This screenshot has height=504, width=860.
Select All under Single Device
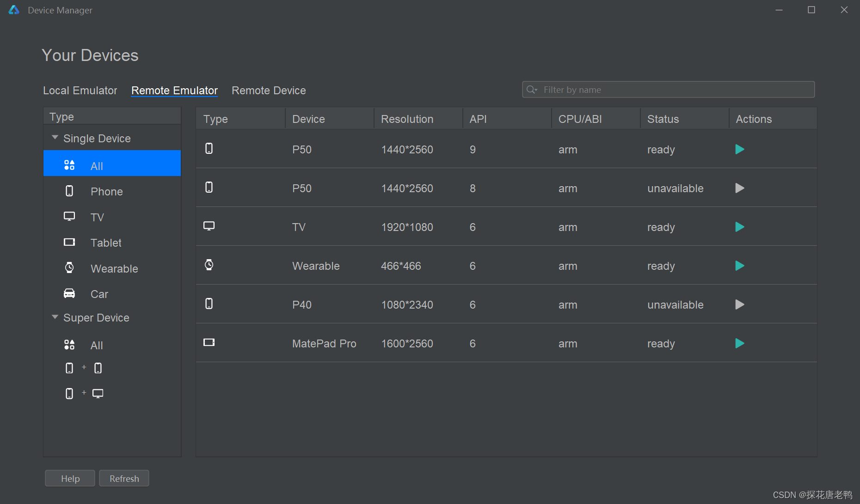(x=112, y=163)
